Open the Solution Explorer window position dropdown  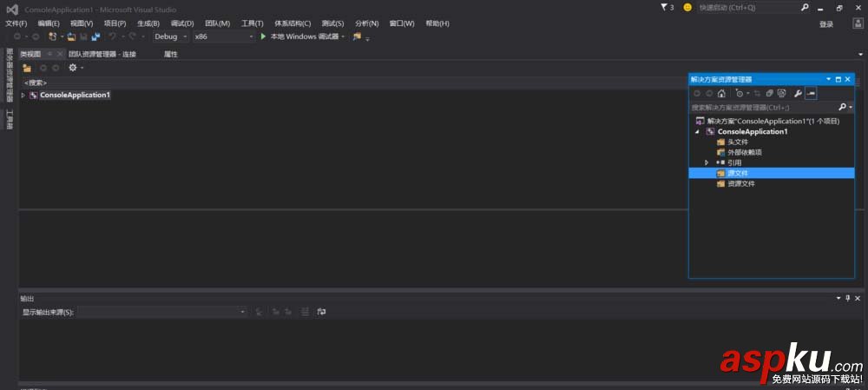[x=829, y=80]
